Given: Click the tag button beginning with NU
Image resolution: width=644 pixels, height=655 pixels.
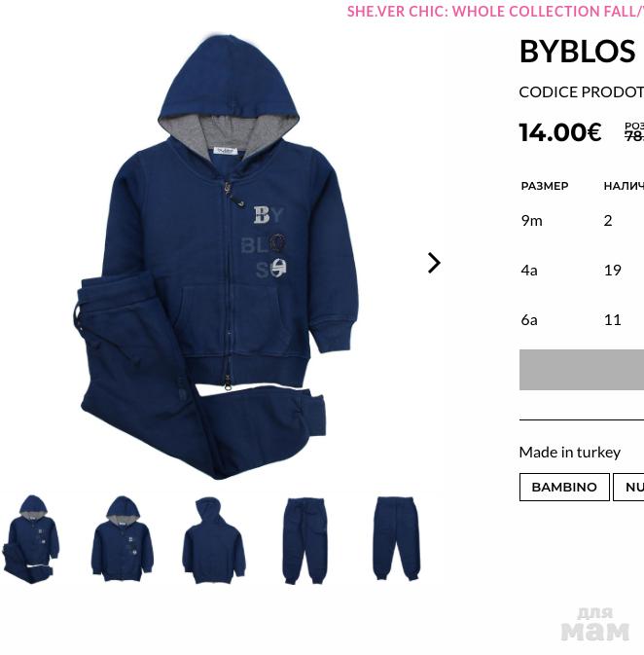Looking at the screenshot, I should [x=628, y=487].
